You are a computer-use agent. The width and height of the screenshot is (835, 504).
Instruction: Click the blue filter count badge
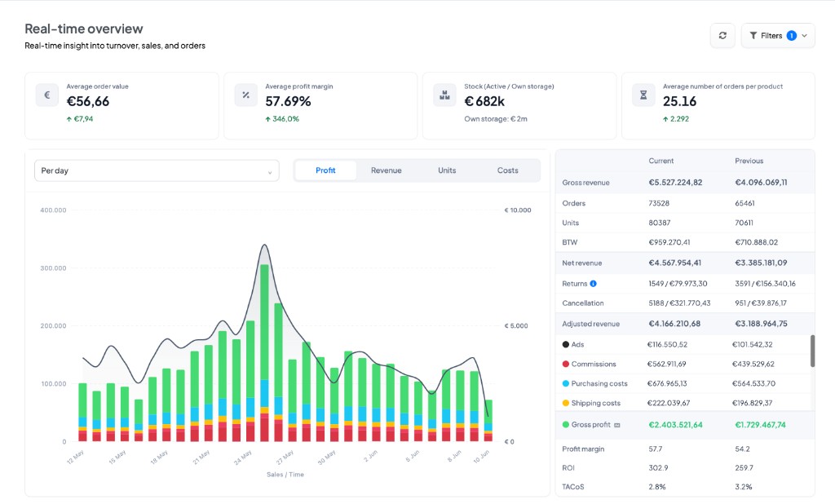point(792,36)
